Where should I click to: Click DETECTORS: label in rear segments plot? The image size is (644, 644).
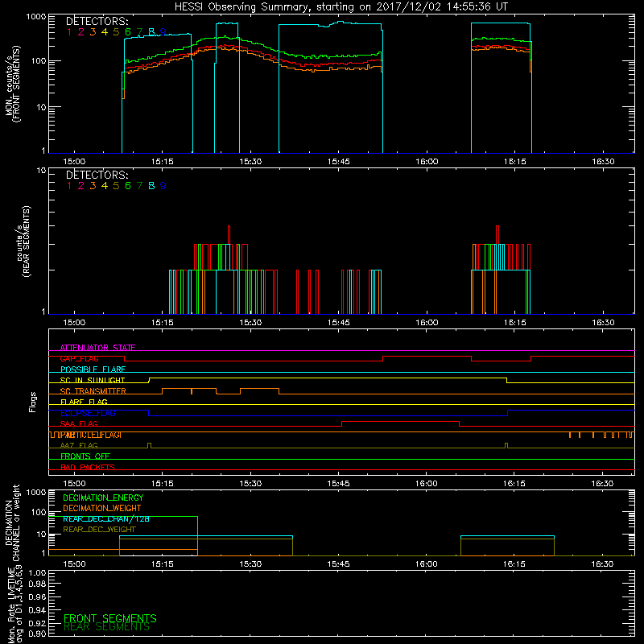(97, 175)
